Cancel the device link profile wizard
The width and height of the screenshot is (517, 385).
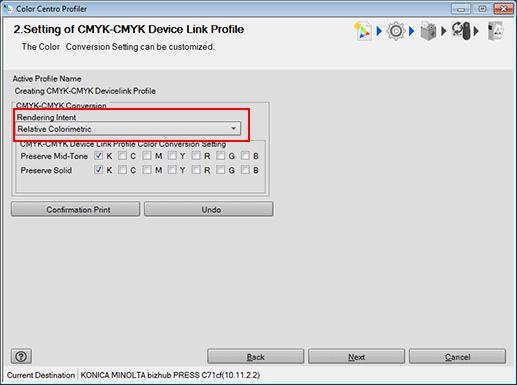tap(457, 357)
